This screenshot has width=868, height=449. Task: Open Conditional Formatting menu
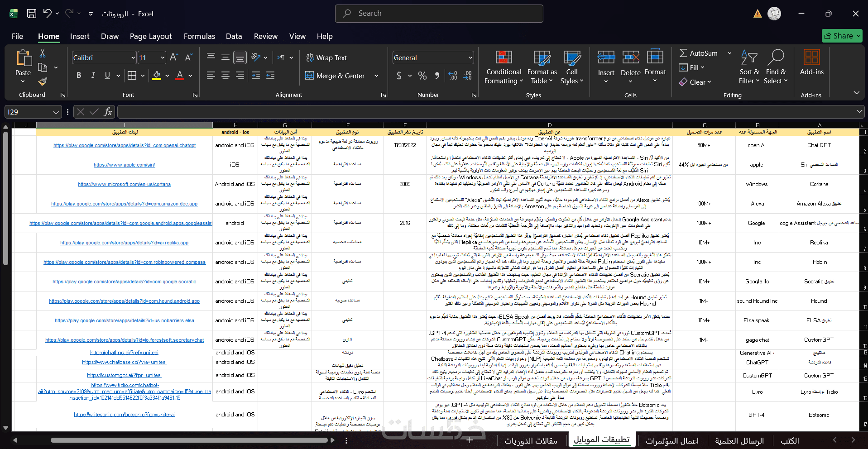[504, 67]
